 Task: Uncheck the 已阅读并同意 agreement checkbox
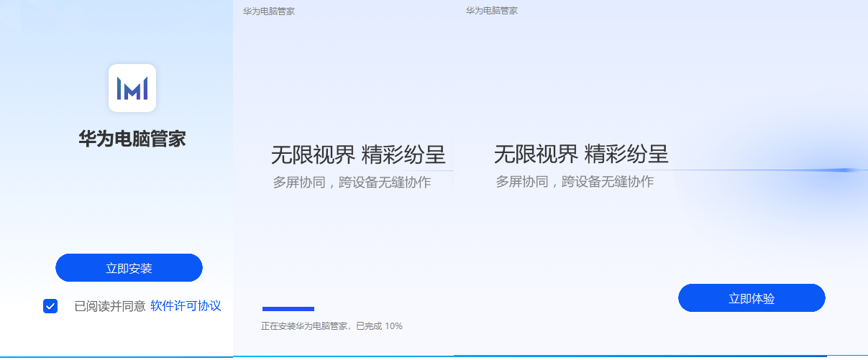click(x=50, y=306)
